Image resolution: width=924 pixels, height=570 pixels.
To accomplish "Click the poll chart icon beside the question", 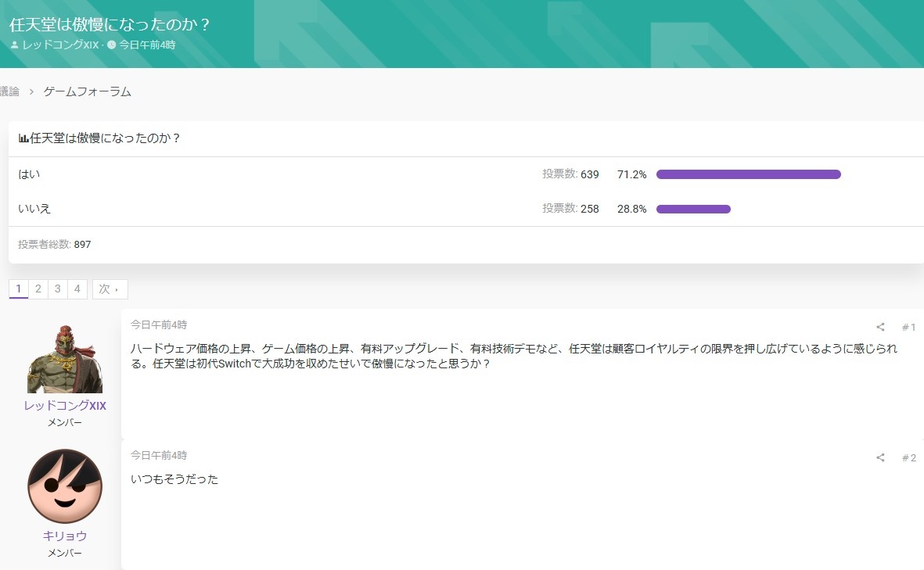I will click(x=23, y=138).
